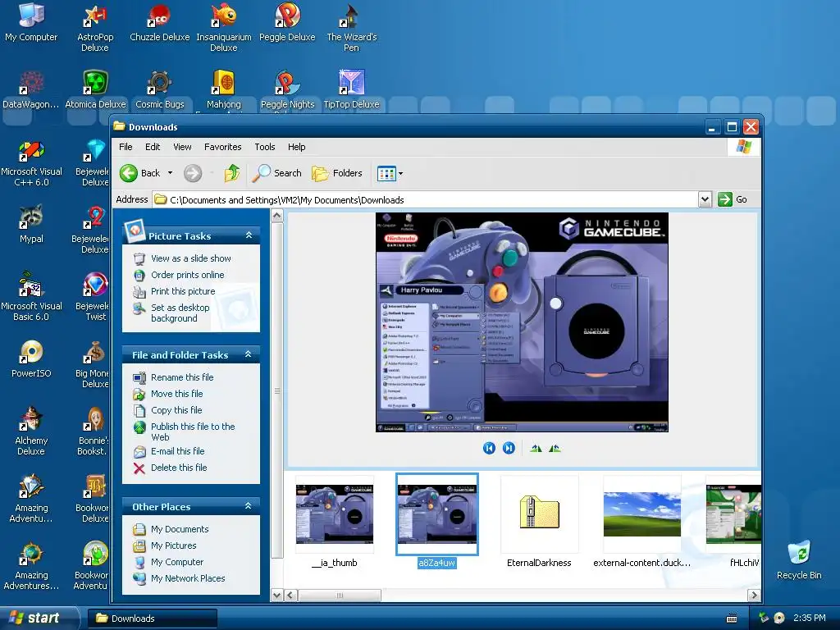Open the View menu

pos(182,147)
